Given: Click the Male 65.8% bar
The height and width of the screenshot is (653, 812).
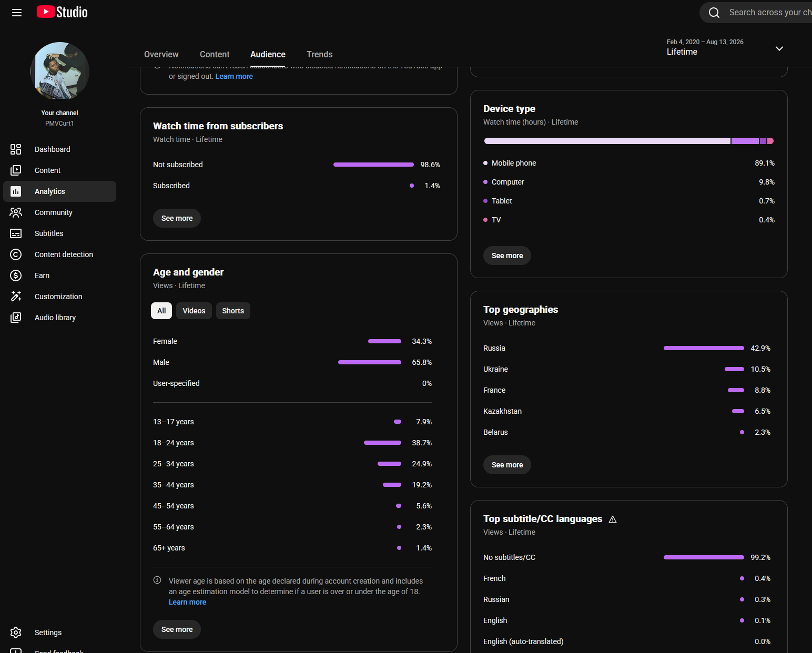Looking at the screenshot, I should [x=370, y=362].
